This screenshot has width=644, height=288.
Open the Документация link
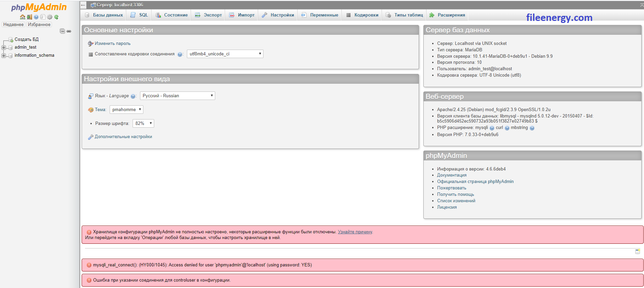452,175
